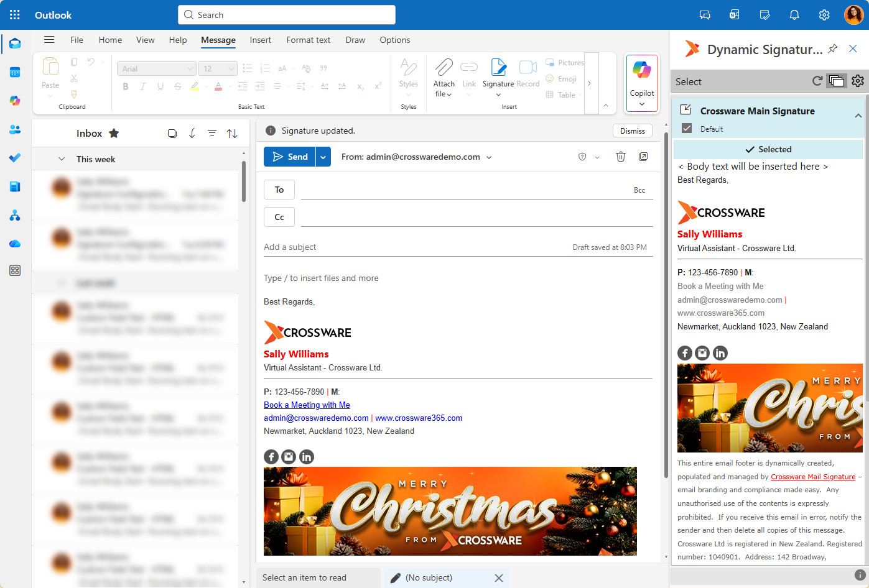Image resolution: width=869 pixels, height=588 pixels.
Task: Open the Signature ribbon button
Action: click(498, 68)
